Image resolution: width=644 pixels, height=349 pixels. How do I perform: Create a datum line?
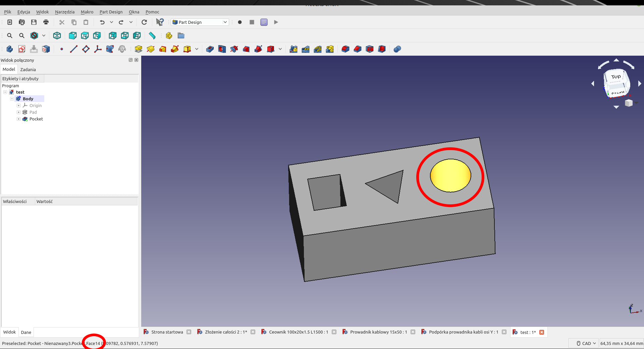[74, 49]
